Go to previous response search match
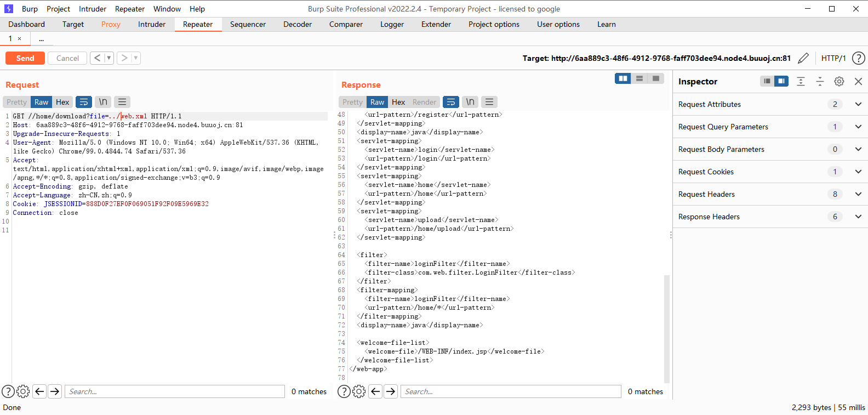The image size is (868, 415). tap(375, 391)
